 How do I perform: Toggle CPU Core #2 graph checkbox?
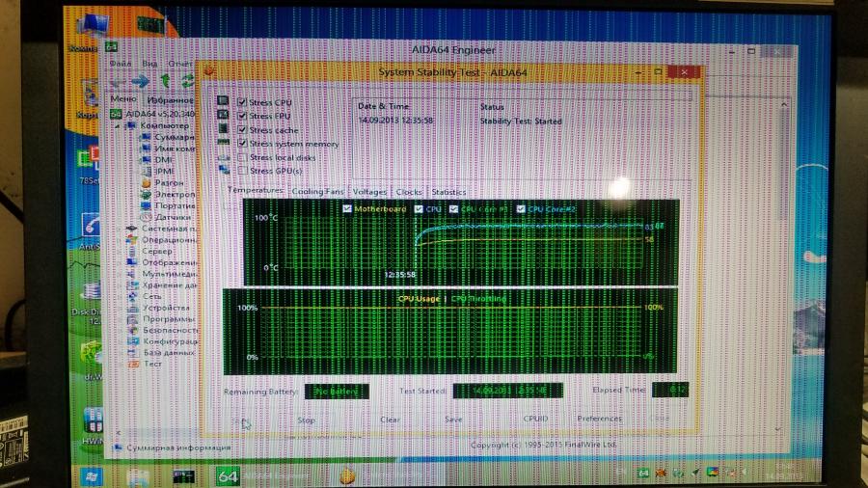(x=521, y=208)
